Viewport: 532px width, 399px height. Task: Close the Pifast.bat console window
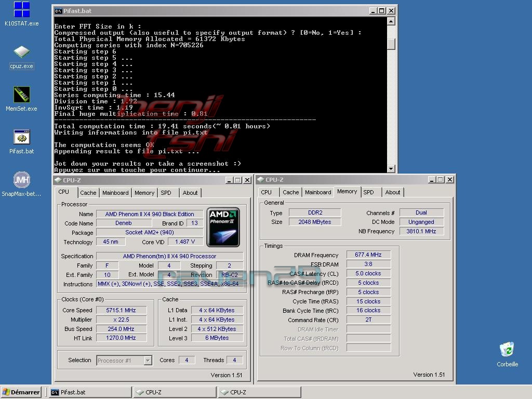[391, 11]
